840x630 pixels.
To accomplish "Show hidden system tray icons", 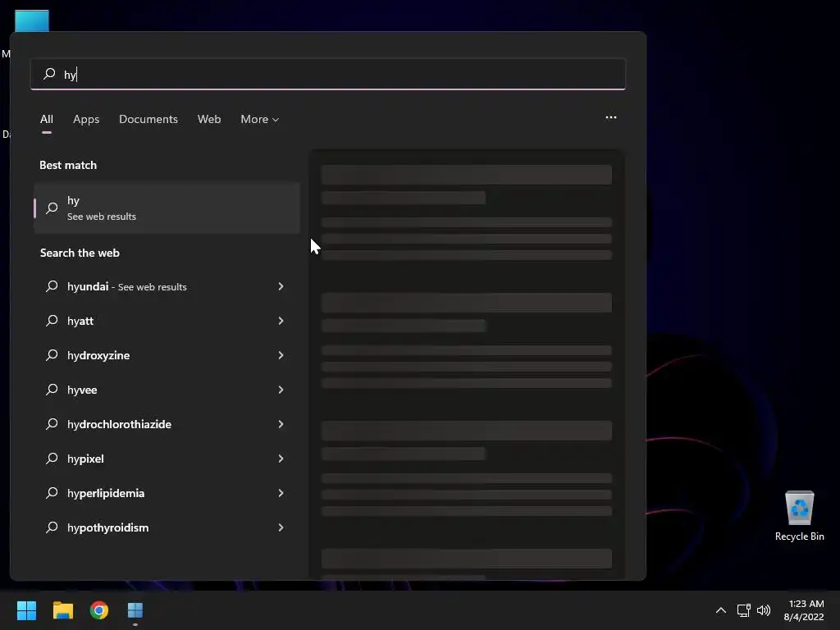I will point(721,610).
